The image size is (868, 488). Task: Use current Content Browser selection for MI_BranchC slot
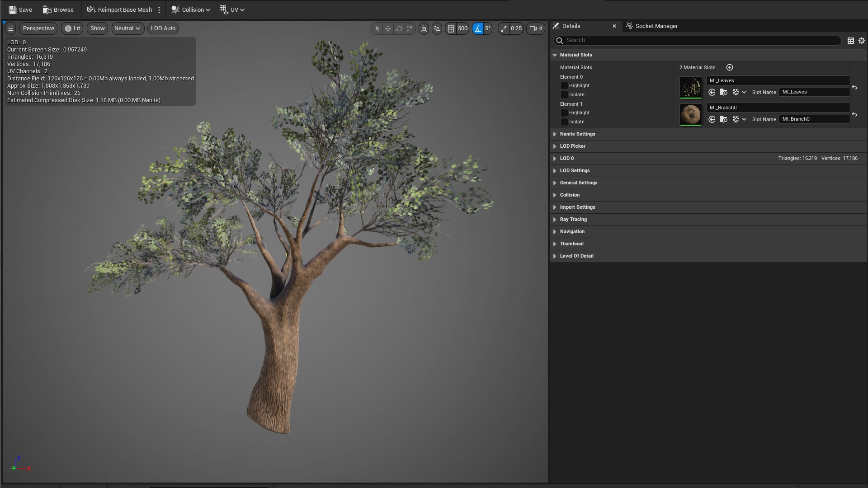[712, 119]
